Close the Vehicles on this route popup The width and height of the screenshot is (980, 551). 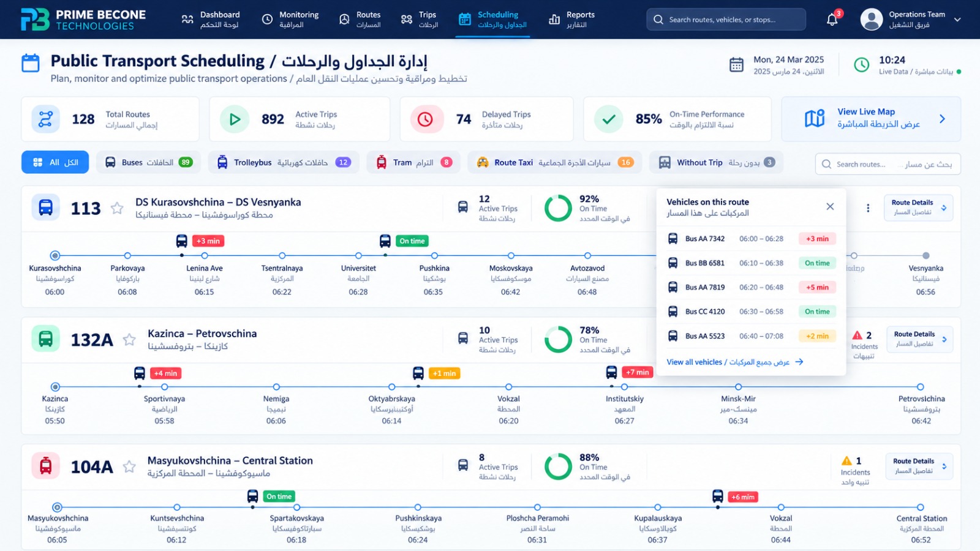(x=830, y=206)
